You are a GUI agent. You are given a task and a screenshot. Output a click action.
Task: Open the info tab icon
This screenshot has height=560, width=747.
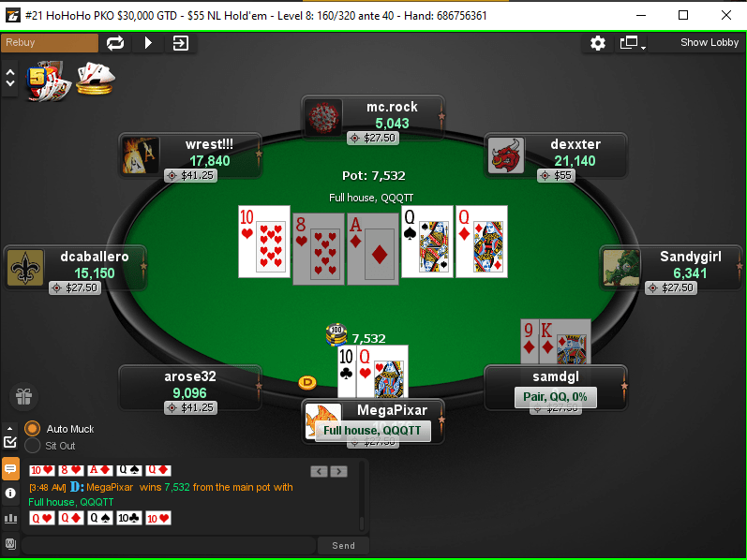10,493
